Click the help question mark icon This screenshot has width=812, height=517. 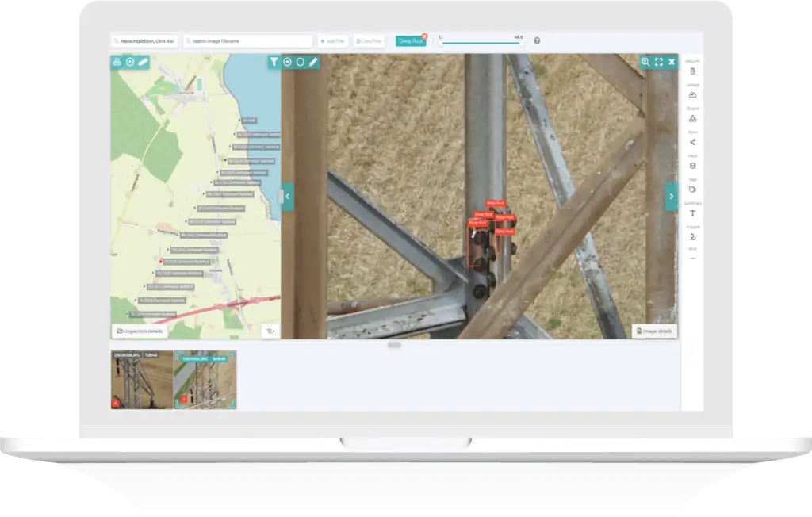537,40
